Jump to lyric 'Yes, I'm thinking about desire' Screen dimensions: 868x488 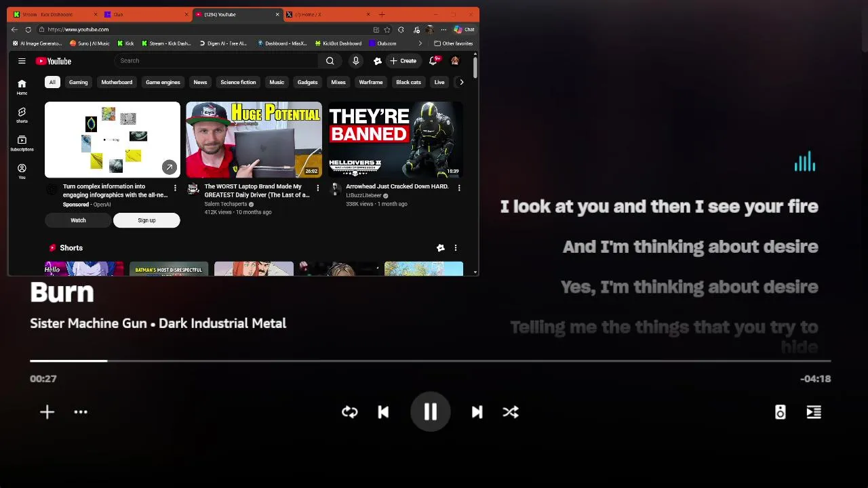pos(690,287)
